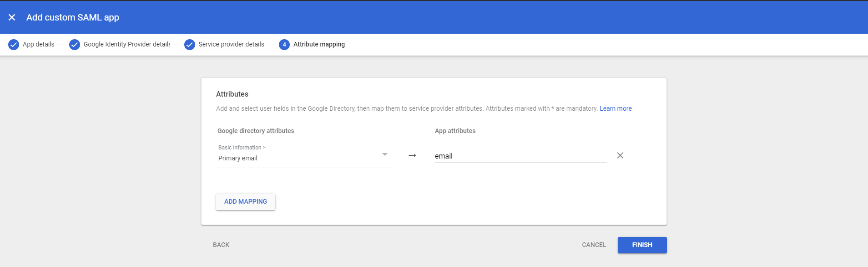Click the Basic Information category label

(240, 148)
